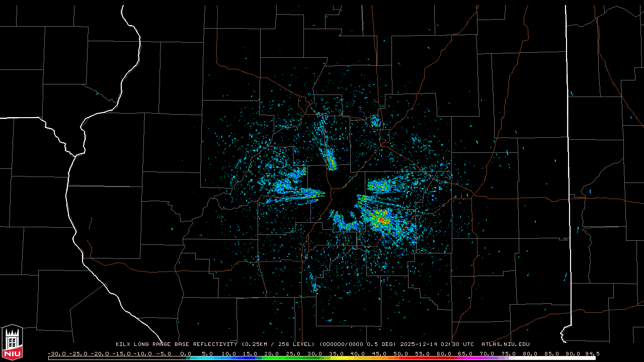Click the -15.0 scale label
This screenshot has height=362, width=644.
121,353
